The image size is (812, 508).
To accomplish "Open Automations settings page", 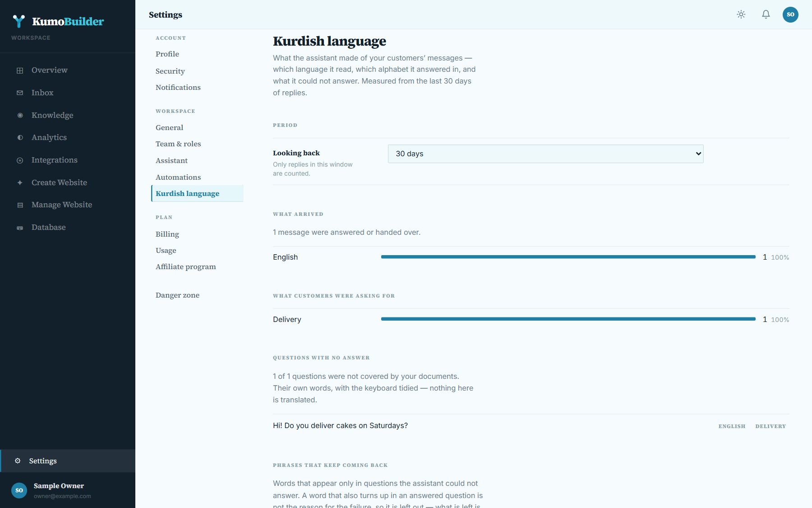I will point(178,177).
